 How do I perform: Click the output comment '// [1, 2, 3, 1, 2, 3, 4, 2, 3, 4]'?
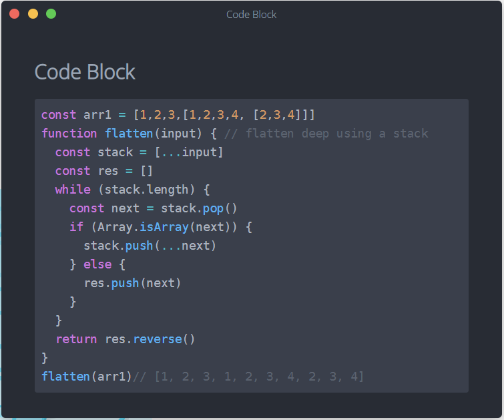(x=248, y=377)
